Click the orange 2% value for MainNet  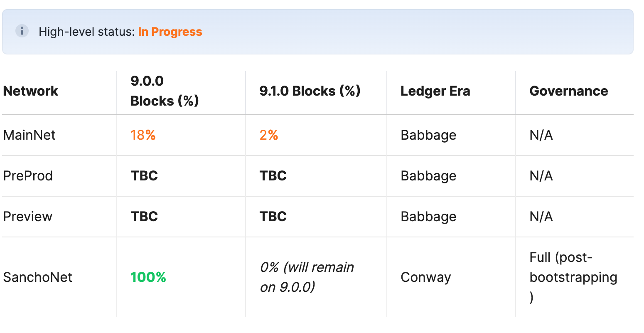point(269,135)
